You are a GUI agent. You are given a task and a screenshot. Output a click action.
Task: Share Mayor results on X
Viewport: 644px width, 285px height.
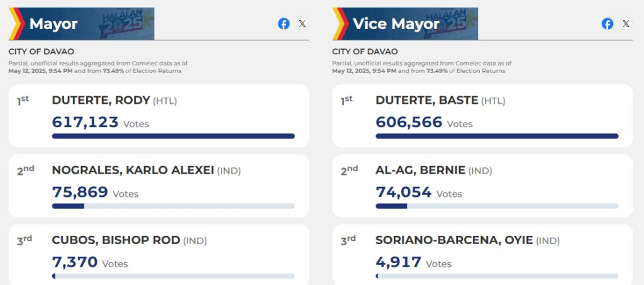pyautogui.click(x=303, y=24)
